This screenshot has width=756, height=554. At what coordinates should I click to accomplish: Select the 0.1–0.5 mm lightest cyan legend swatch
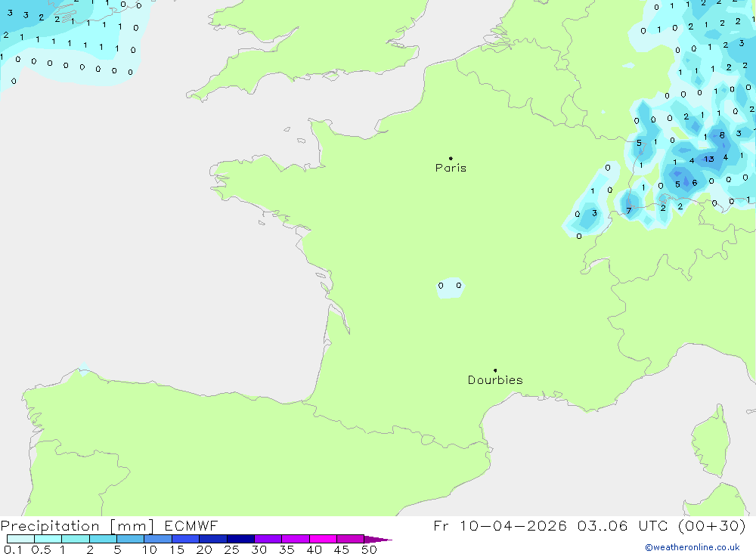[20, 539]
